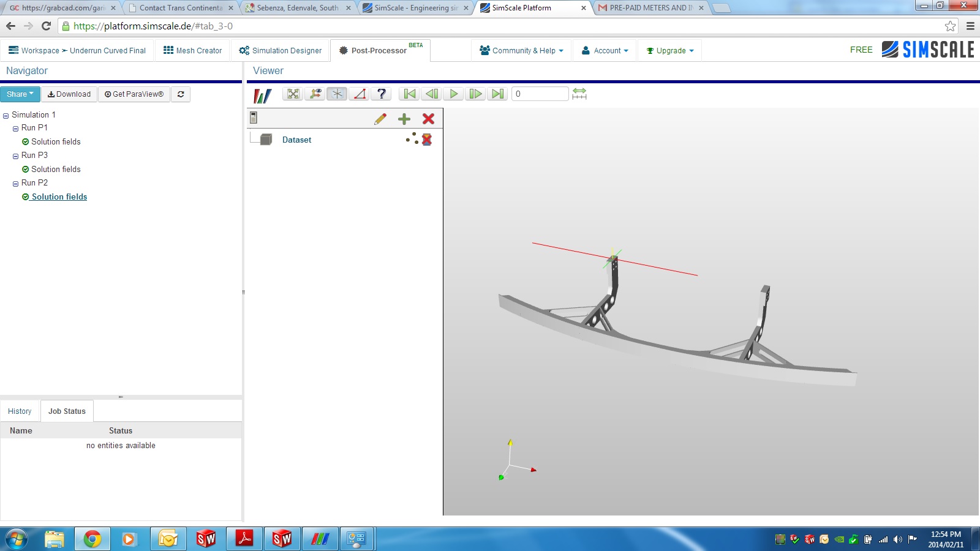Click the browser reload icon
Viewport: 980px width, 551px height.
[x=46, y=26]
